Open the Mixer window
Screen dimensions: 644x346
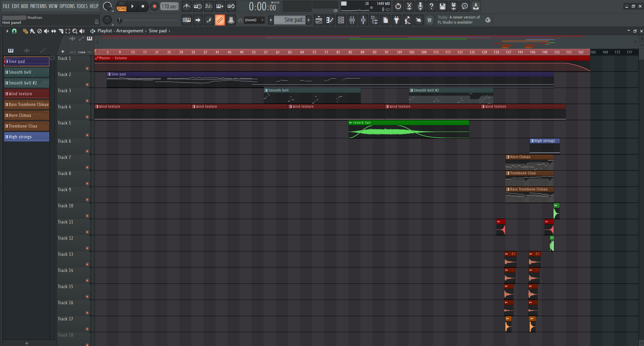[352, 20]
